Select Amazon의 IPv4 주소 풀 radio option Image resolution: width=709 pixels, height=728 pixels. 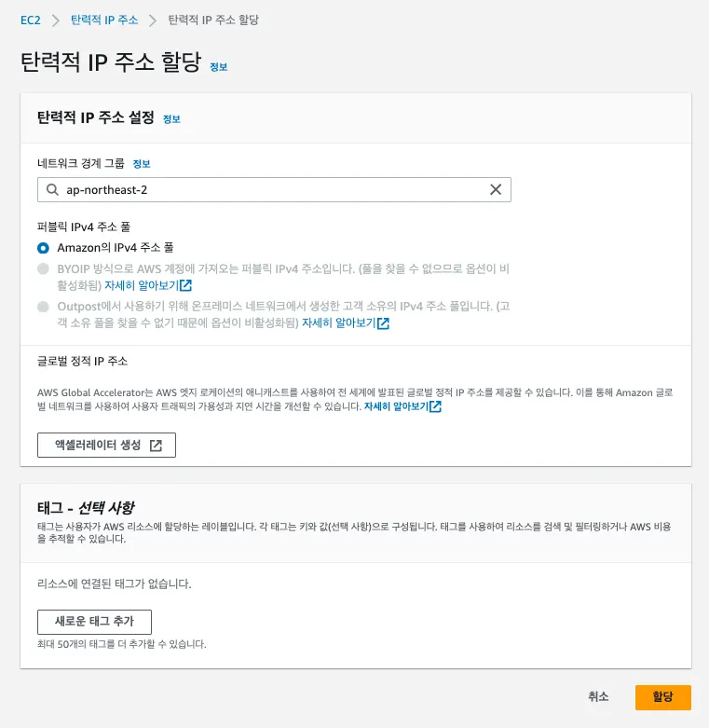[x=43, y=248]
